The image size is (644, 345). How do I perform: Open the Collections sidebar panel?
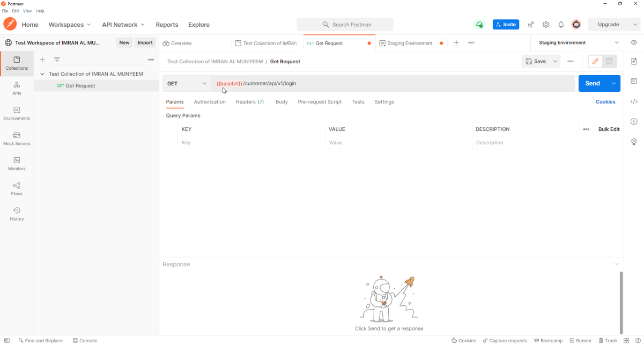click(x=17, y=63)
